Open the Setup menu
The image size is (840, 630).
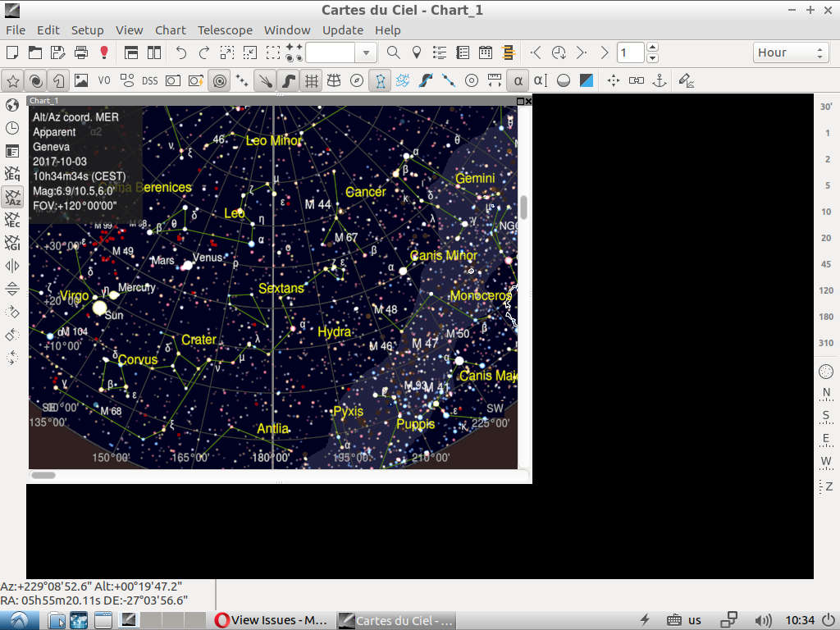point(87,30)
